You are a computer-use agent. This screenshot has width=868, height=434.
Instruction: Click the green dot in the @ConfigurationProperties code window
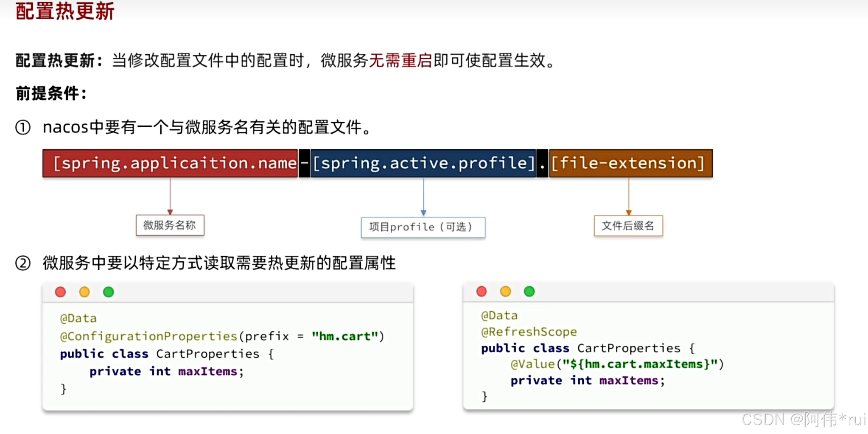(109, 292)
